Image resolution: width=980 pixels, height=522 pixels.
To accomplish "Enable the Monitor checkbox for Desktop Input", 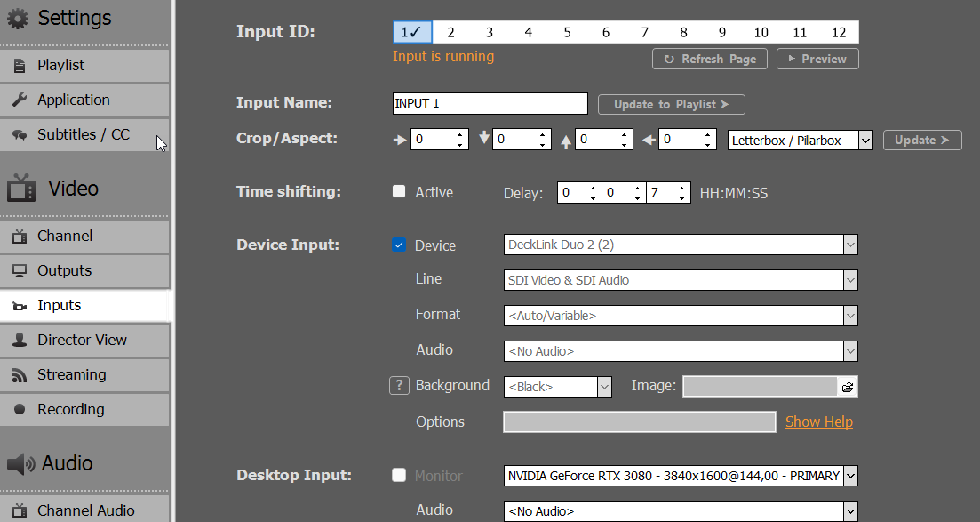I will [399, 475].
